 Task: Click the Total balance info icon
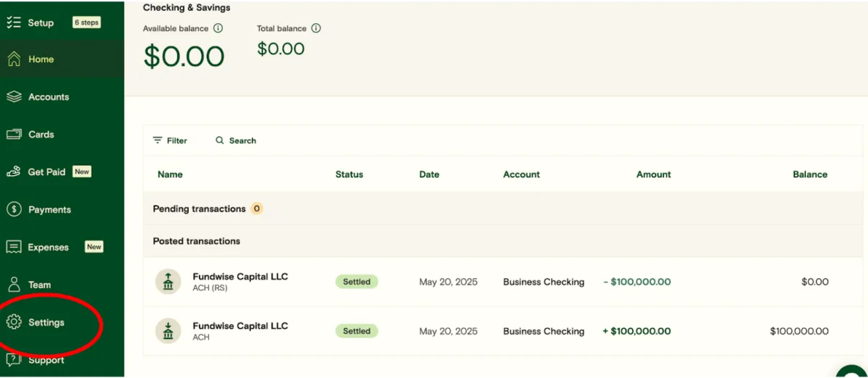coord(316,28)
